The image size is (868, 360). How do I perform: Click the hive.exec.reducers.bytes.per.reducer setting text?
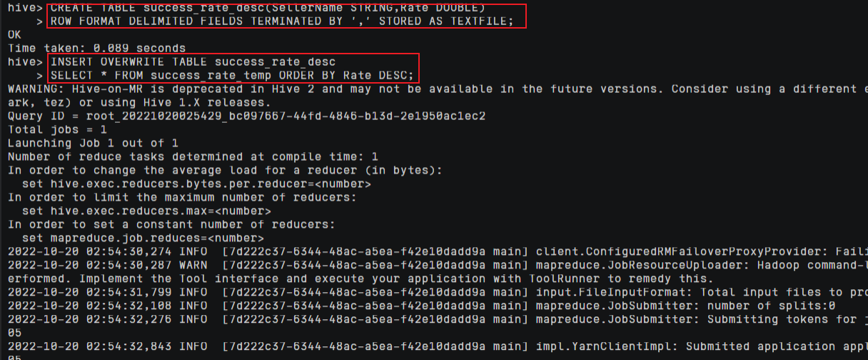[196, 184]
